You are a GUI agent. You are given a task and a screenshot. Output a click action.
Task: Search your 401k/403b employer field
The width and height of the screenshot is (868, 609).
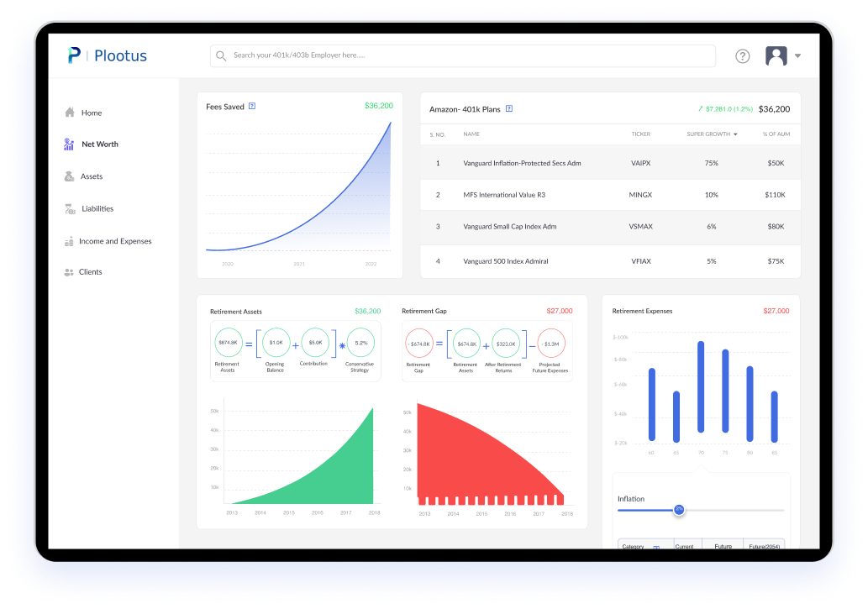pos(463,56)
